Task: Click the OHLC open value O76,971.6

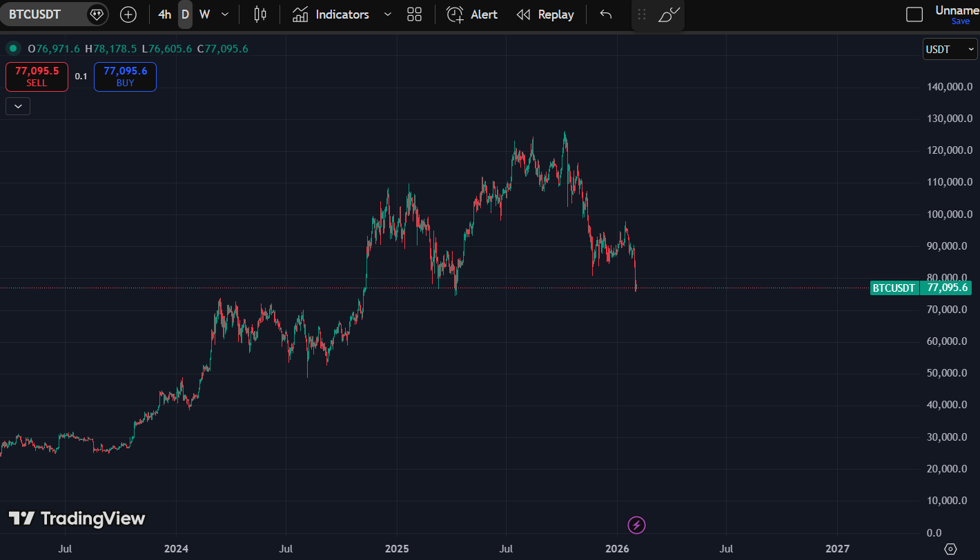Action: [54, 48]
